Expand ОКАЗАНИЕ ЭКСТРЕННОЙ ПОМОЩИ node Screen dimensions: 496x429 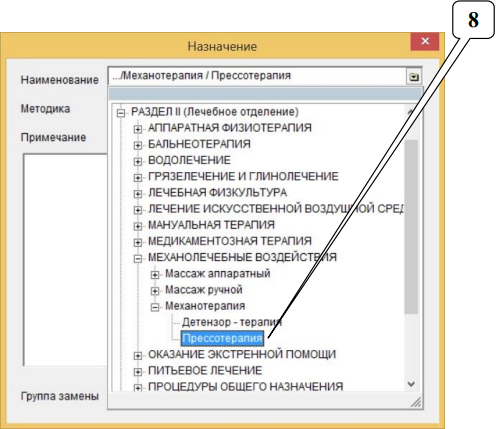point(137,356)
